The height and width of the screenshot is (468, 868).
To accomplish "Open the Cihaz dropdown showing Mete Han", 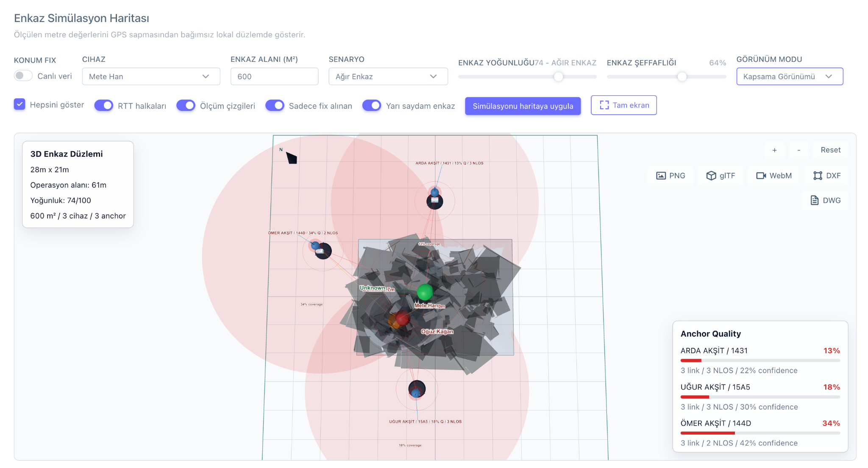I will tap(151, 76).
